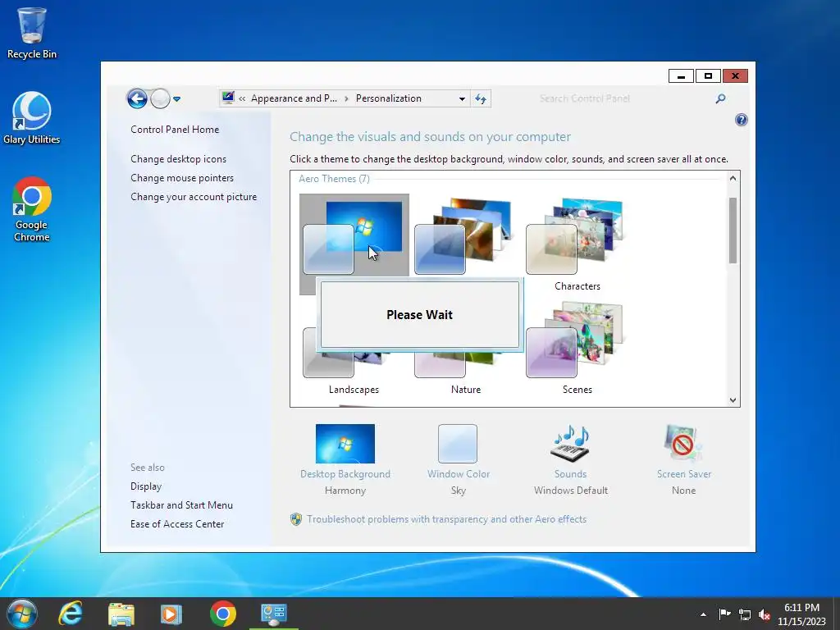The image size is (840, 630).
Task: Select the Landscapes theme
Action: point(354,390)
